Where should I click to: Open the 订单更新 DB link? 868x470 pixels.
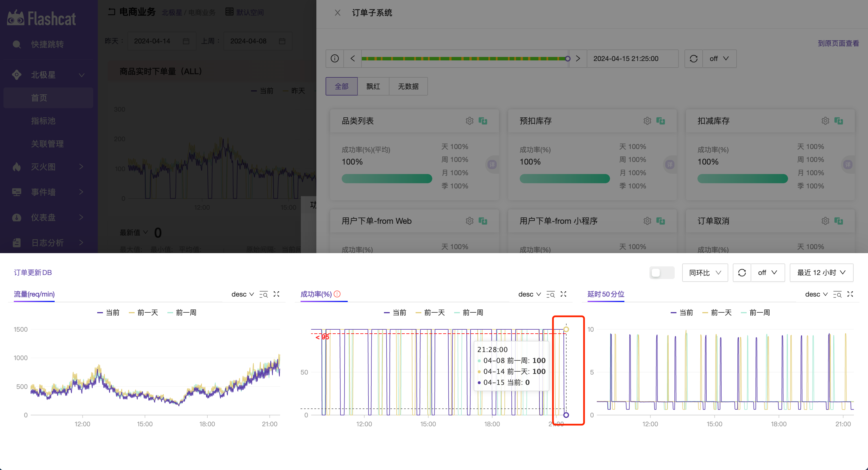coord(32,273)
